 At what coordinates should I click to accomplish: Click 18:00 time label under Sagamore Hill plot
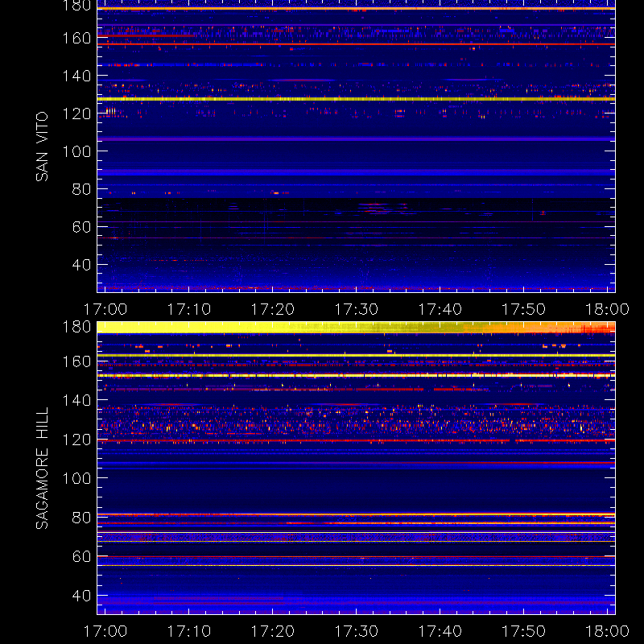tap(607, 631)
